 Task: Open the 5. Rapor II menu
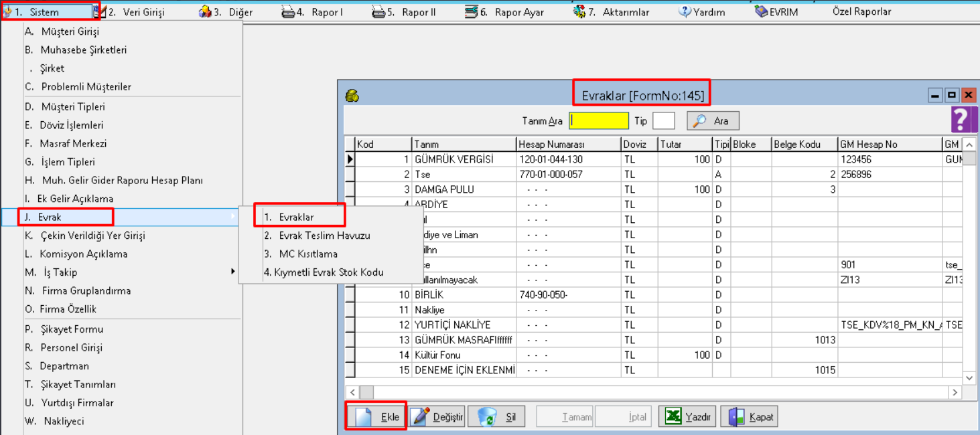click(403, 12)
